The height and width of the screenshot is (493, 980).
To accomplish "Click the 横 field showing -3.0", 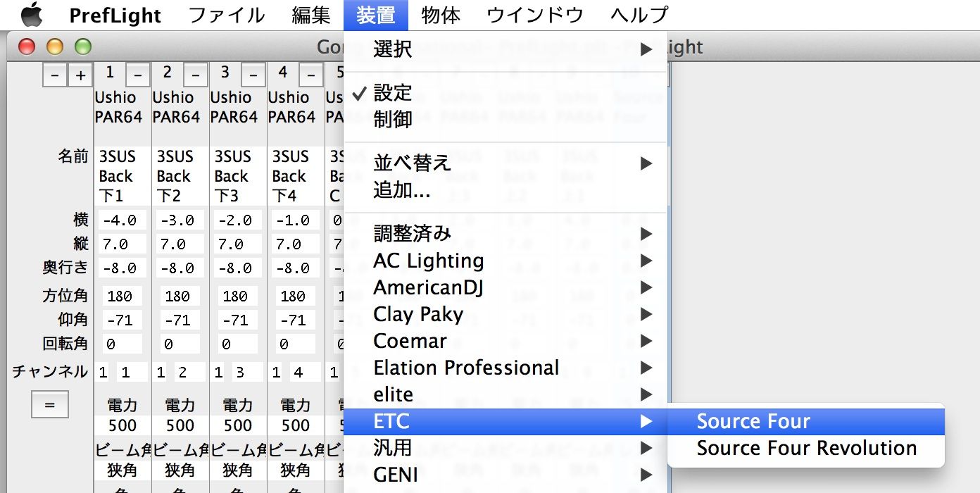I will pos(179,220).
